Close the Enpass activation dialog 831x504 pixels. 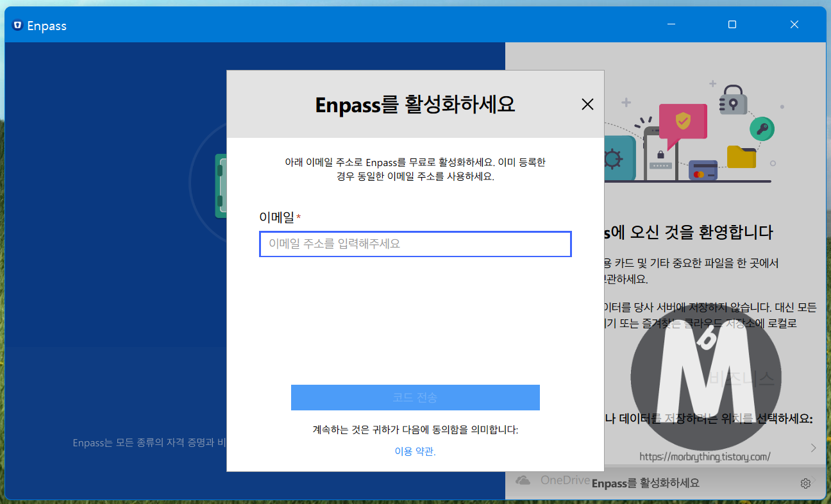[x=587, y=105]
